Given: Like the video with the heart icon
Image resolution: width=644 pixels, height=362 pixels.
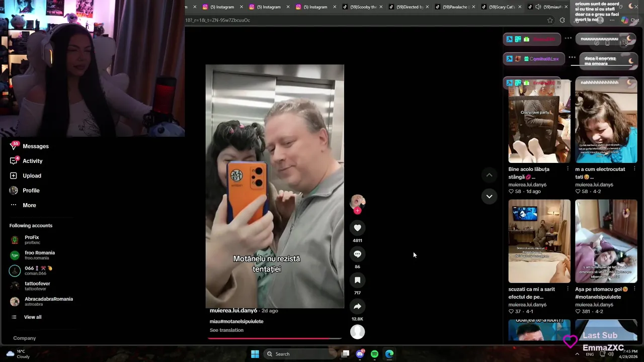Looking at the screenshot, I should click(357, 228).
